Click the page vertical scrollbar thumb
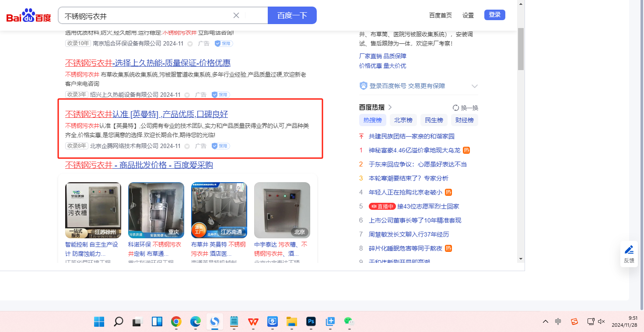644x332 pixels. coord(521,48)
